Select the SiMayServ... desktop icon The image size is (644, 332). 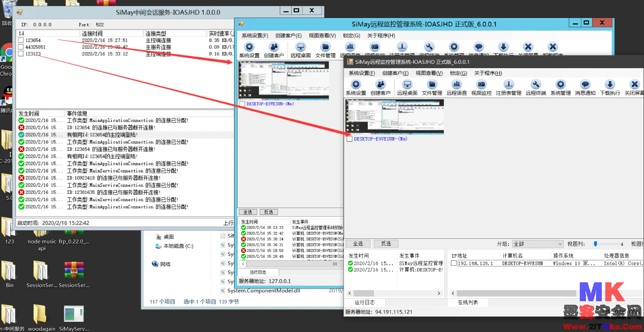click(x=73, y=317)
